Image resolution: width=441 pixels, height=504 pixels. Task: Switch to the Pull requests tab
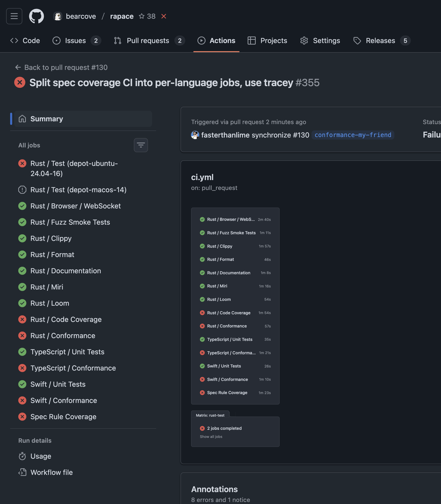pos(148,41)
